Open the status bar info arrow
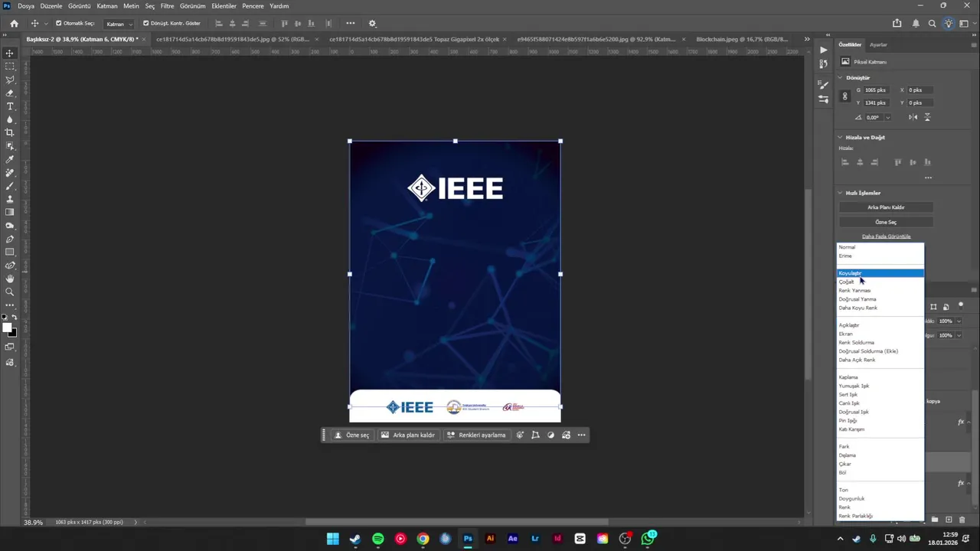The width and height of the screenshot is (980, 551). tap(136, 522)
